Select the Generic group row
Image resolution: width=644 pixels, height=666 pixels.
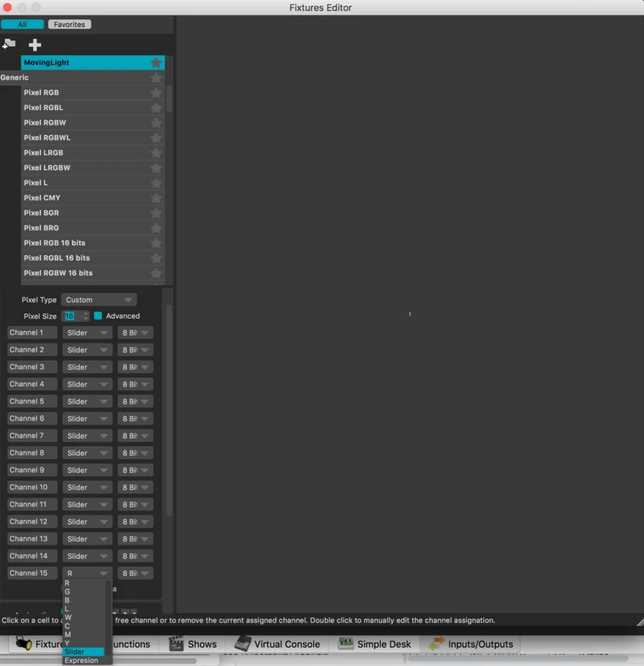(82, 78)
